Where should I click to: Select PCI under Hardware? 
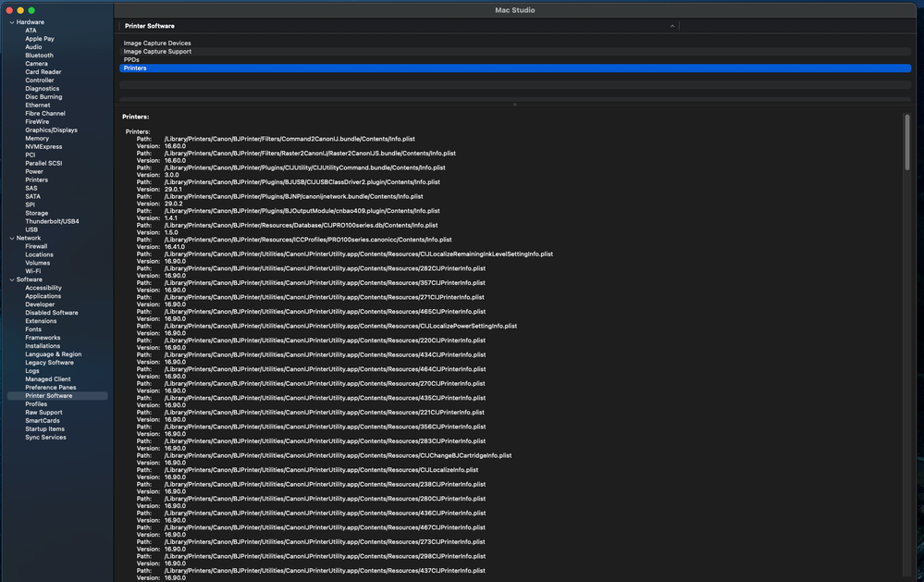pos(30,155)
